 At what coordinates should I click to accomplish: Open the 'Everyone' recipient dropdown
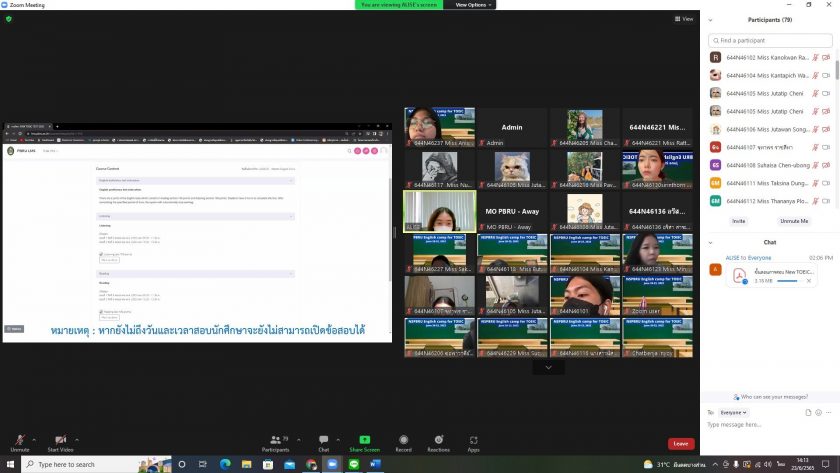(x=733, y=412)
